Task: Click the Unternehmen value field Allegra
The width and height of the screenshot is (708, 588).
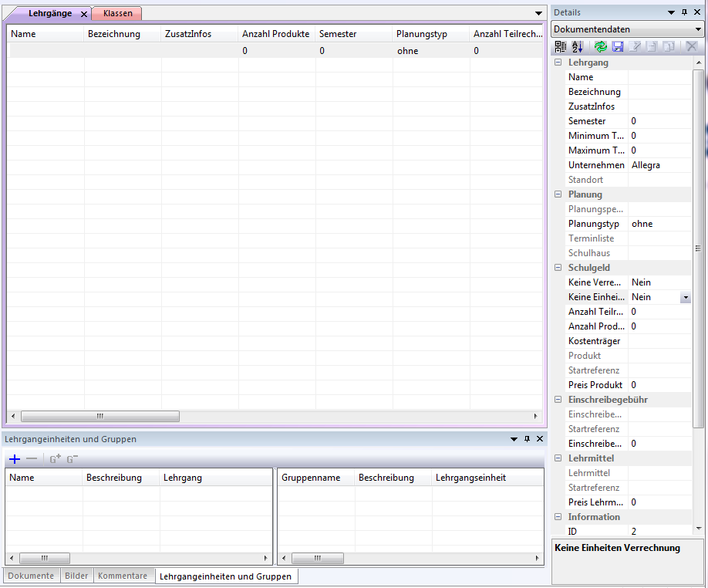Action: 659,165
